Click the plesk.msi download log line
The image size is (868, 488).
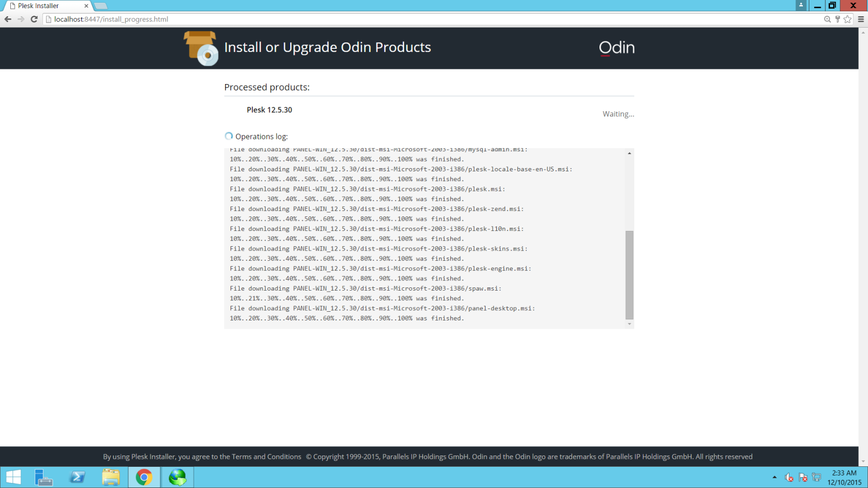pos(367,189)
